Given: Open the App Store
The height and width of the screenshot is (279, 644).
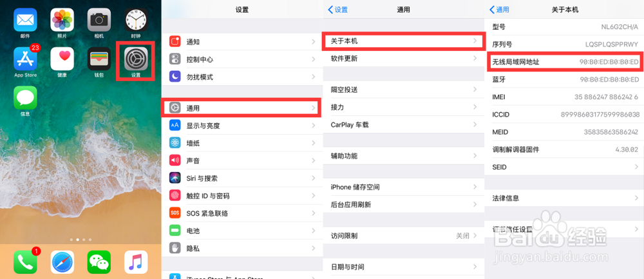Looking at the screenshot, I should pos(25,59).
